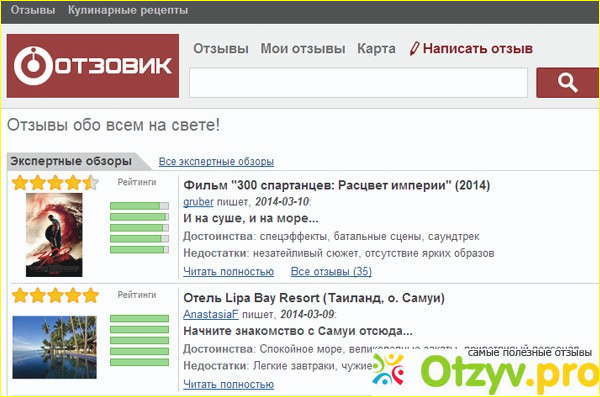
Task: Select the Экспертные обзоры tab
Action: [71, 161]
